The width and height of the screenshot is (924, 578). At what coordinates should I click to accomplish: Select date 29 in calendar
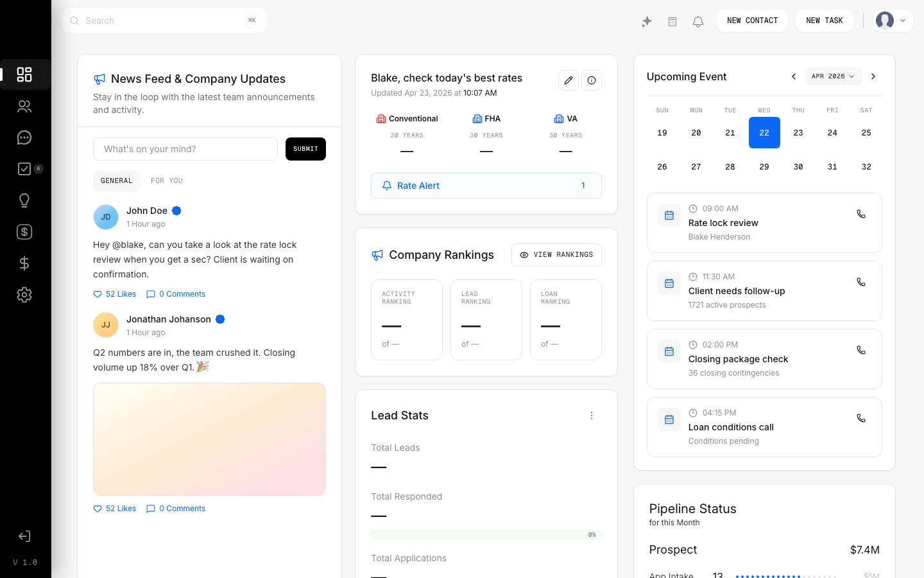click(764, 167)
